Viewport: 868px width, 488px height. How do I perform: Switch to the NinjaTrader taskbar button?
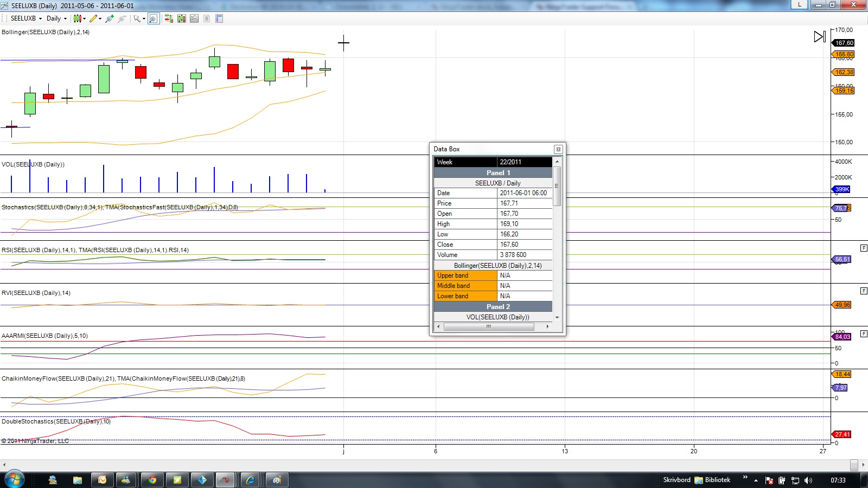point(226,480)
